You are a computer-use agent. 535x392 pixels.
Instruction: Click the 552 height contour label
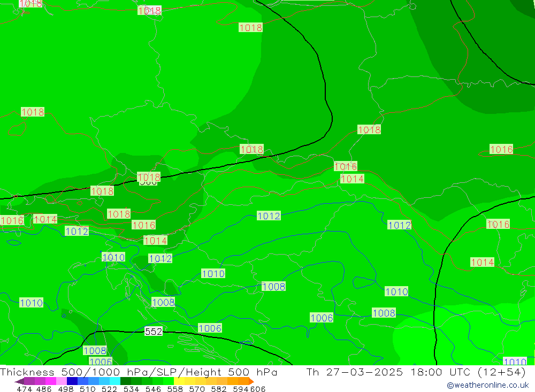coord(153,331)
